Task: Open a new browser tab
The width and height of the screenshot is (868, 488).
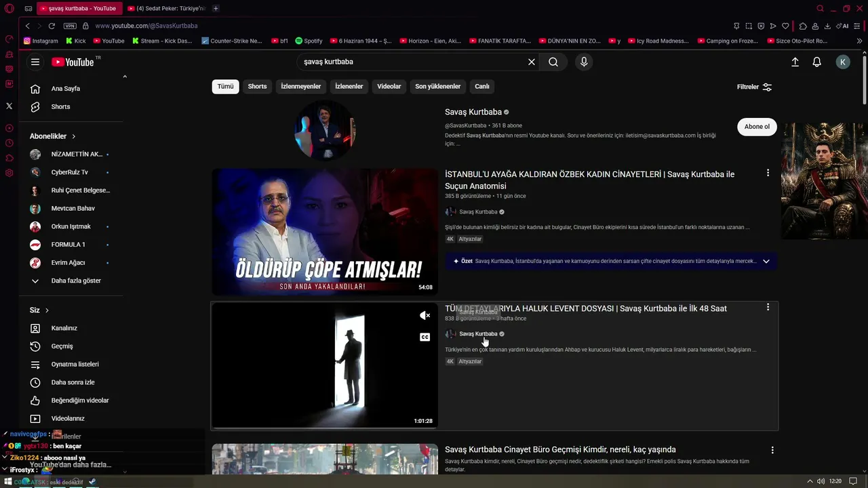Action: (216, 8)
